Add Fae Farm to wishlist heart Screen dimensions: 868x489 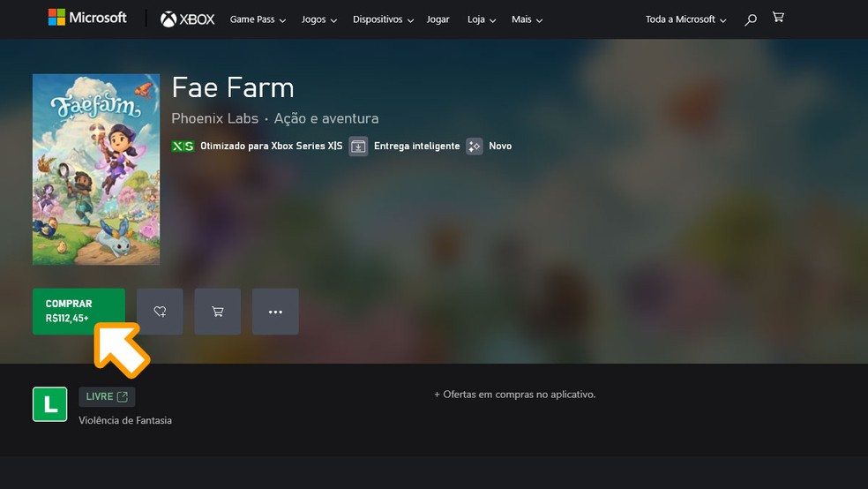click(x=160, y=312)
